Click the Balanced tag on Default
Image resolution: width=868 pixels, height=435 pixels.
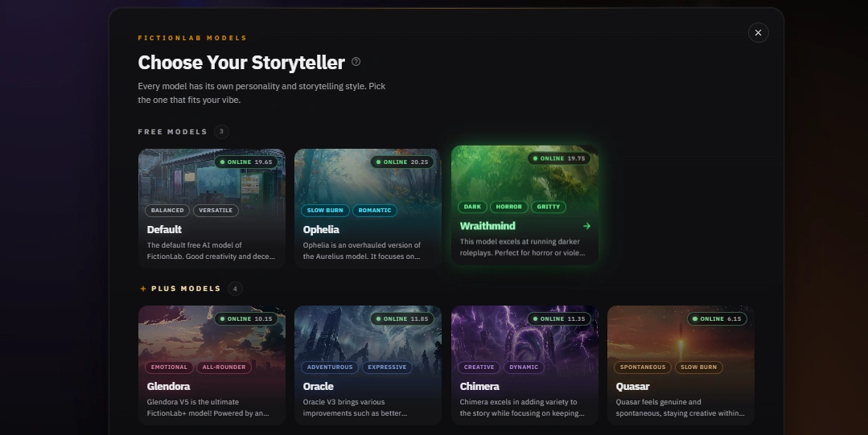click(167, 211)
